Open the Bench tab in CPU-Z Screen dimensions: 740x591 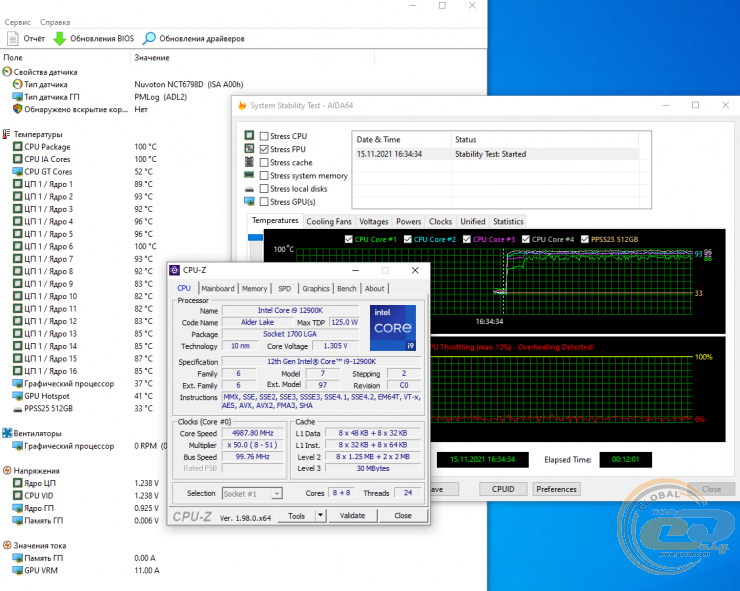(x=347, y=288)
